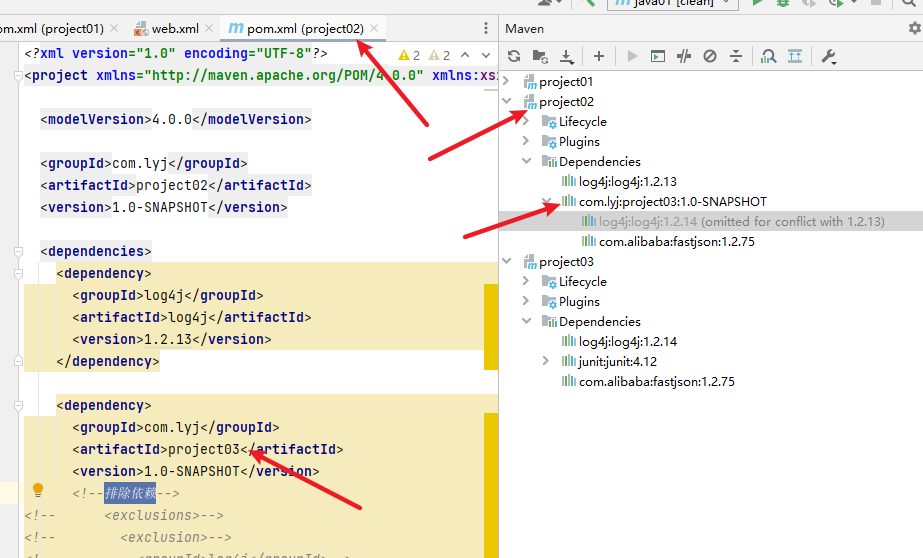The image size is (923, 558).
Task: Expand junit:junit:4.12 dependency
Action: (546, 361)
